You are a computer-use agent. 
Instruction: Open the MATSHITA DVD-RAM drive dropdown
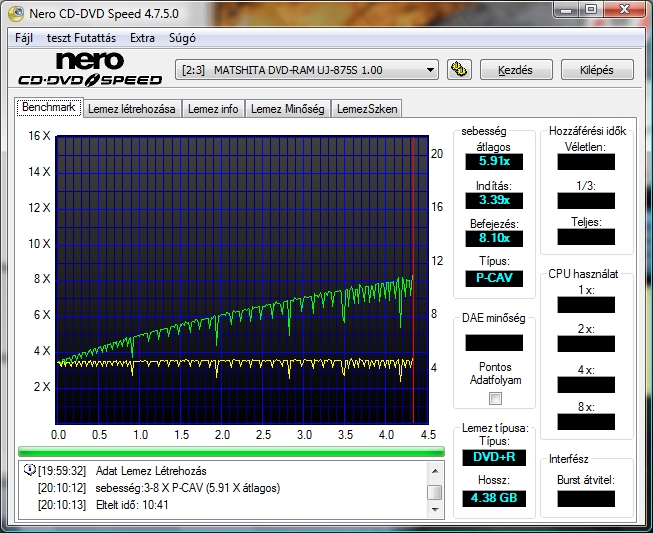pos(307,70)
